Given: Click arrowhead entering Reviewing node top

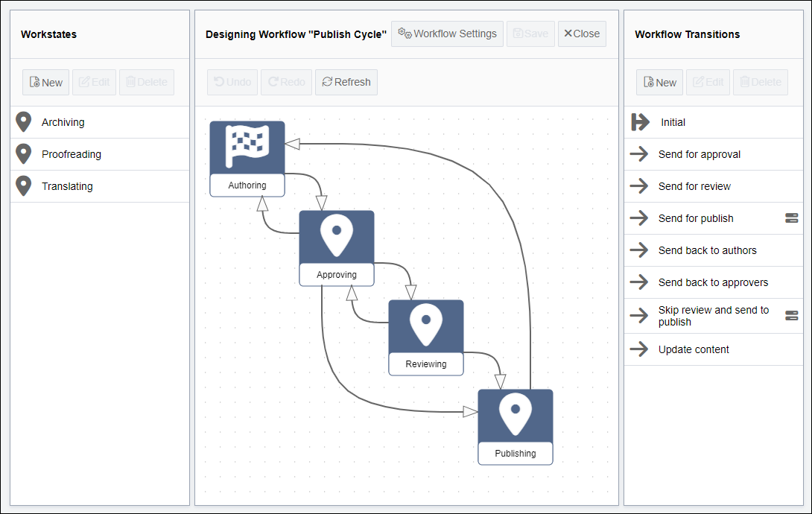Looking at the screenshot, I should point(410,293).
